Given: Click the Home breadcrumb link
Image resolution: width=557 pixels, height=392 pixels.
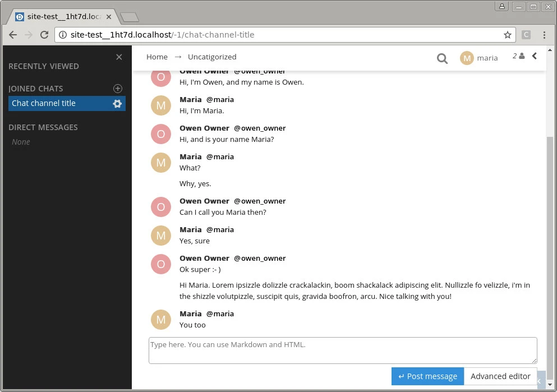Looking at the screenshot, I should pos(157,57).
